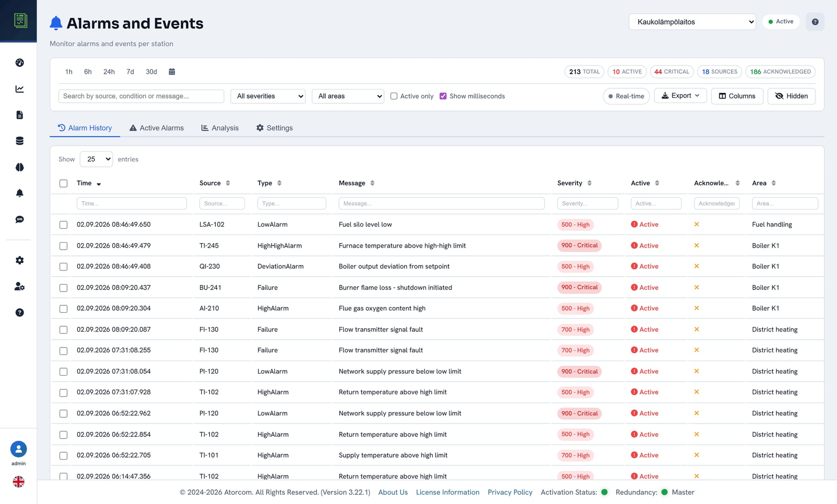Switch to the Alarm History tab

pyautogui.click(x=85, y=128)
